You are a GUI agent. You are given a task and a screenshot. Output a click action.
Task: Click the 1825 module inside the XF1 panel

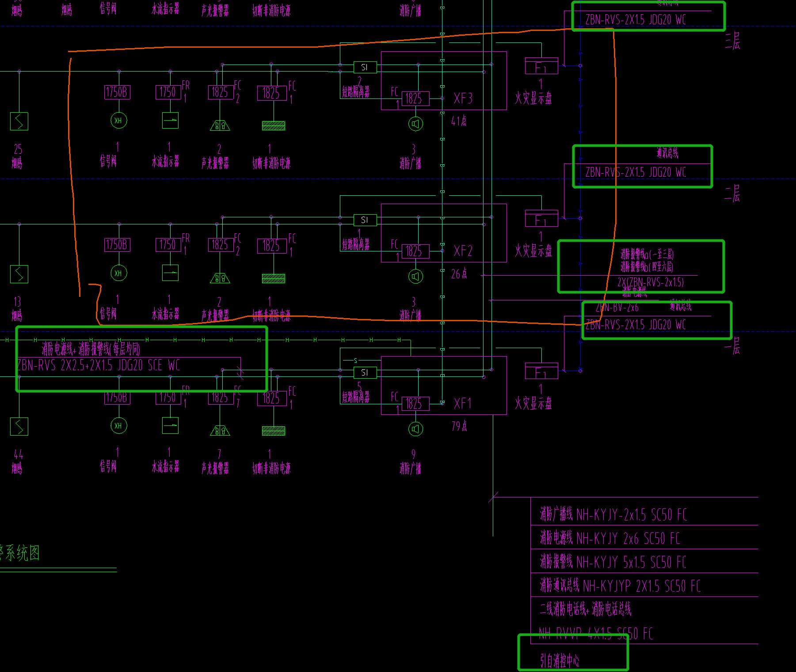click(415, 403)
